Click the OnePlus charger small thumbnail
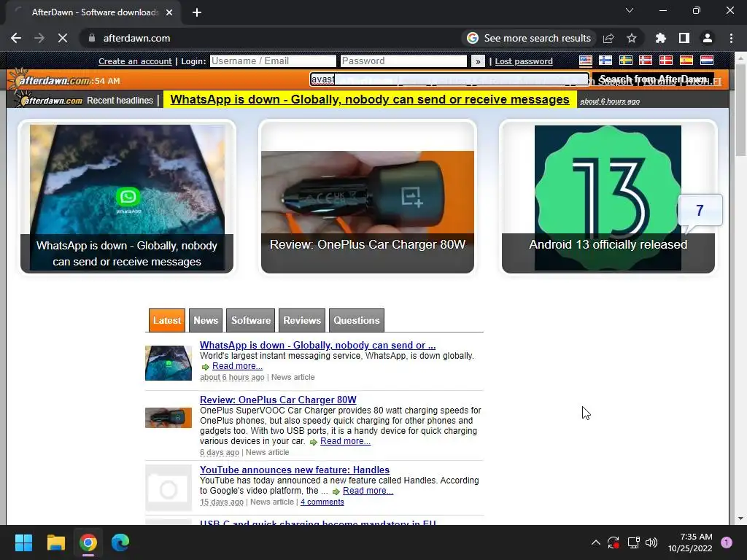The width and height of the screenshot is (747, 560). (169, 418)
